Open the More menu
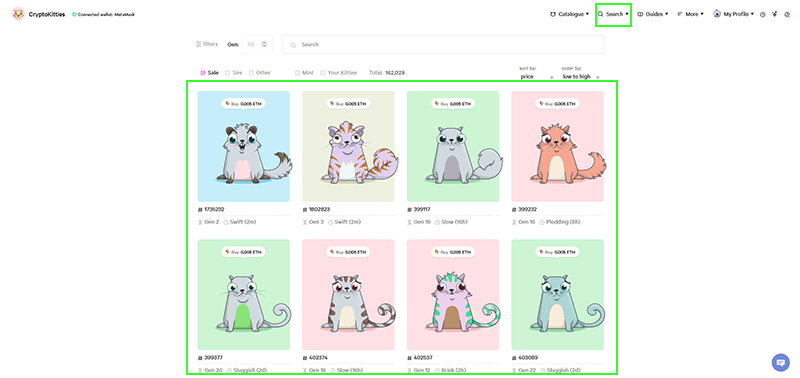The width and height of the screenshot is (800, 378). pyautogui.click(x=690, y=14)
